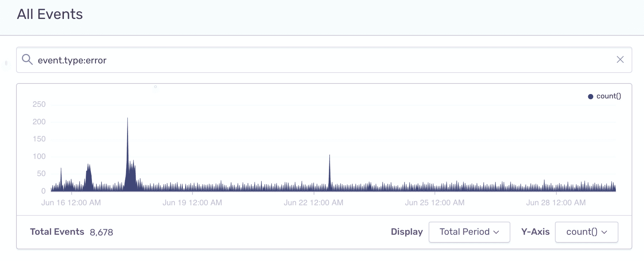Click the Jun 28 12:00 AM axis label
The height and width of the screenshot is (261, 644).
[x=556, y=203]
